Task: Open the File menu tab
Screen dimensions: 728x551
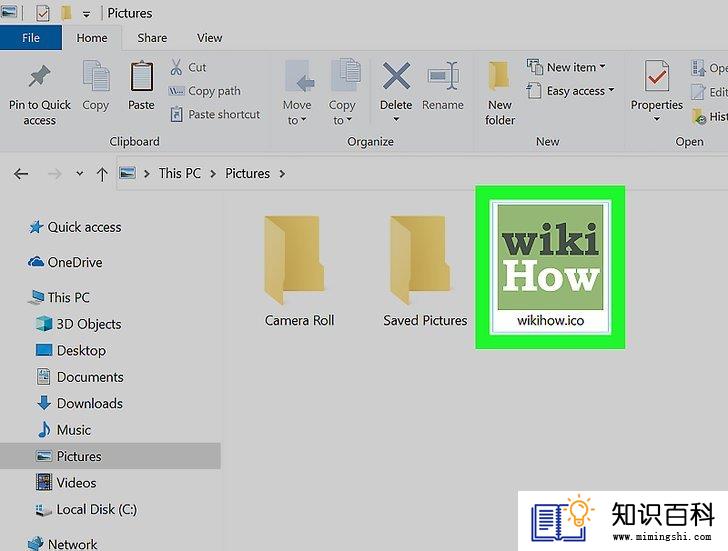Action: tap(31, 38)
